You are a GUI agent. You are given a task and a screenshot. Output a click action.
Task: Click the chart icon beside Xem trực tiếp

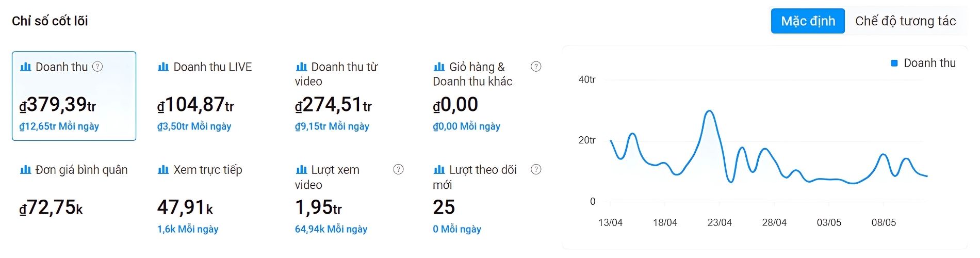(x=163, y=170)
